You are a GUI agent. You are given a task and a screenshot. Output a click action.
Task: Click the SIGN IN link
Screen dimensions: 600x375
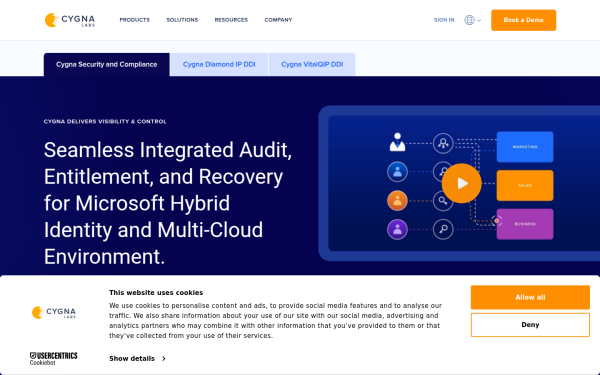(x=444, y=20)
